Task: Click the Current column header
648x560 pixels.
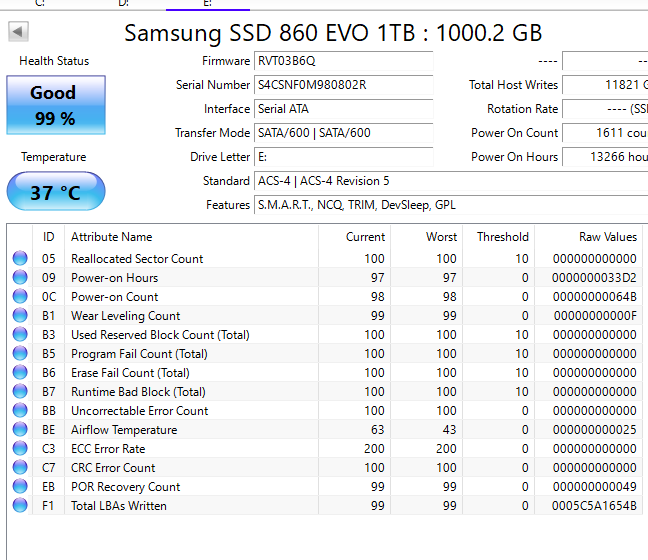Action: coord(355,237)
